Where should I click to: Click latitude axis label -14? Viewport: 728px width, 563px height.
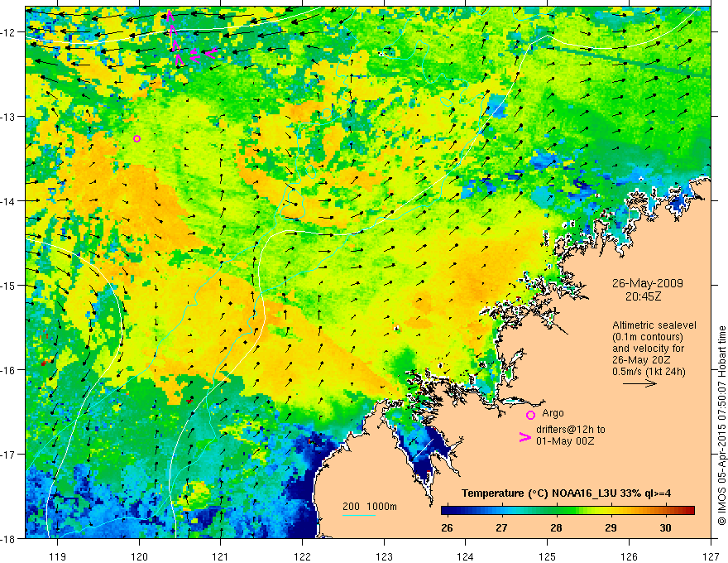tap(8, 201)
